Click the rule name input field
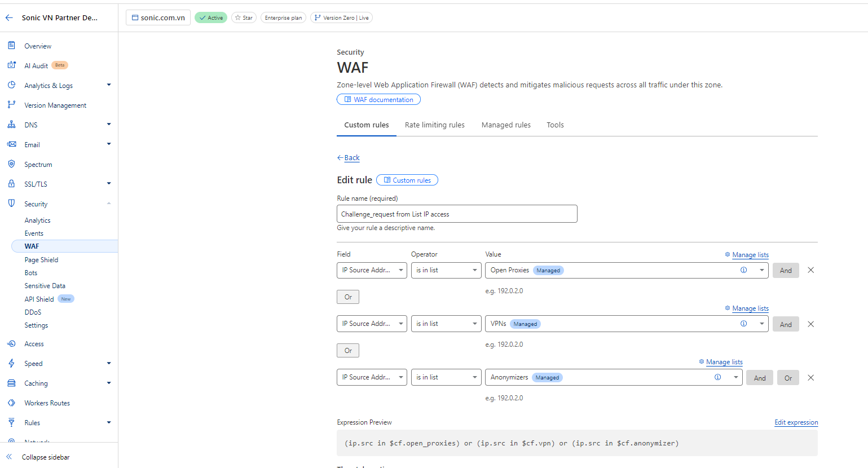The width and height of the screenshot is (868, 468). 457,214
